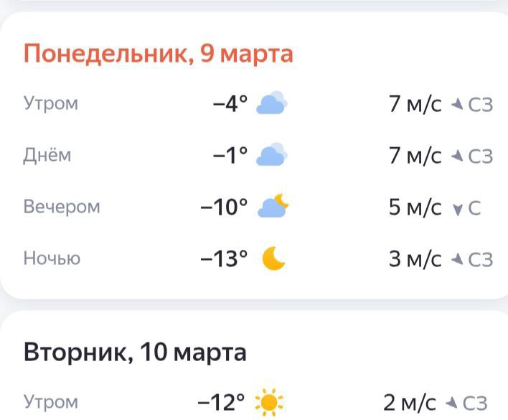This screenshot has width=508, height=420.
Task: Click the wind arrow beside Monday morning's СЗ
Action: click(456, 105)
